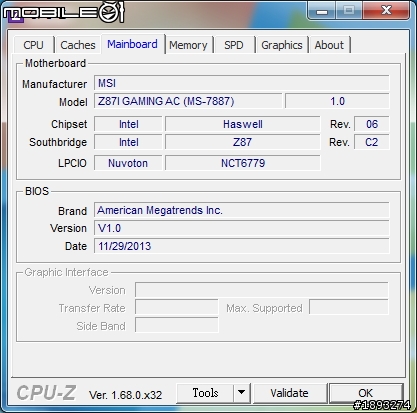This screenshot has height=413, width=417.
Task: Expand the Tools dropdown arrow
Action: pyautogui.click(x=242, y=393)
